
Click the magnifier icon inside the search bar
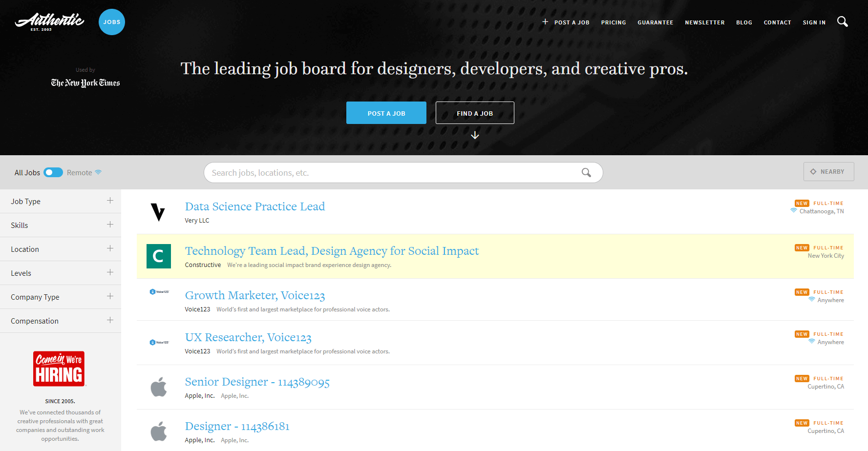(x=586, y=173)
